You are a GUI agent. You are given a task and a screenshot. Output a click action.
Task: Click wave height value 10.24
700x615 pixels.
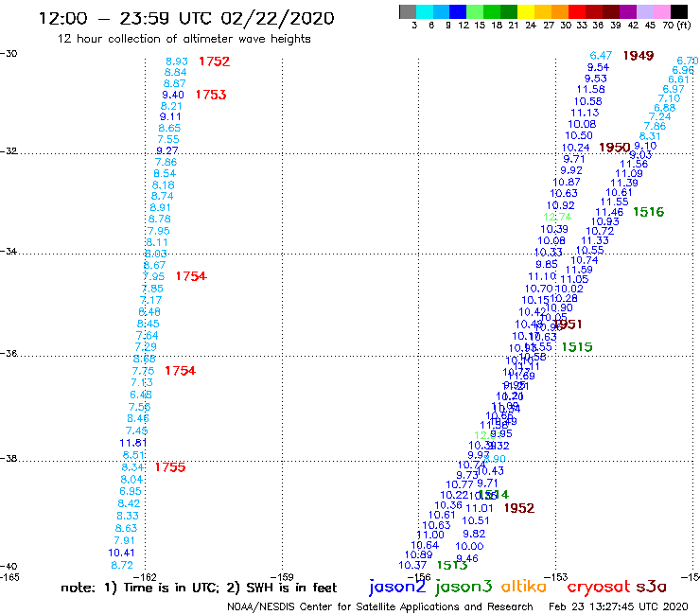click(575, 148)
